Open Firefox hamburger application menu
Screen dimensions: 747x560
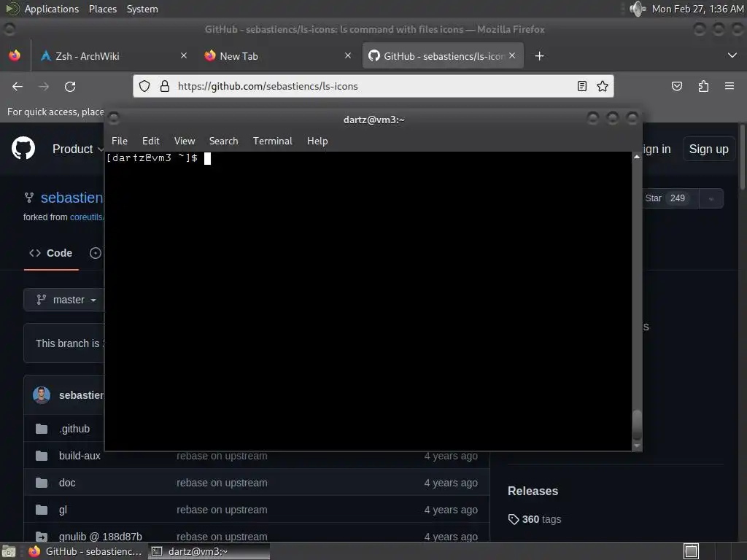[x=729, y=86]
